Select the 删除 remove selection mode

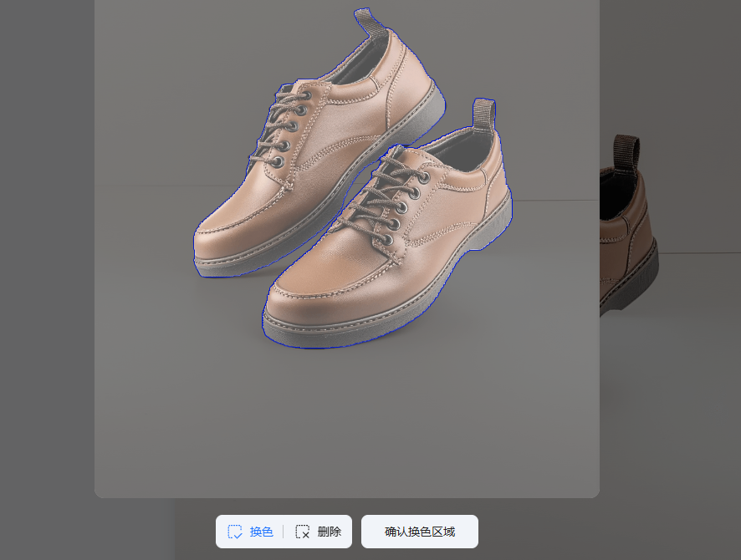click(318, 532)
